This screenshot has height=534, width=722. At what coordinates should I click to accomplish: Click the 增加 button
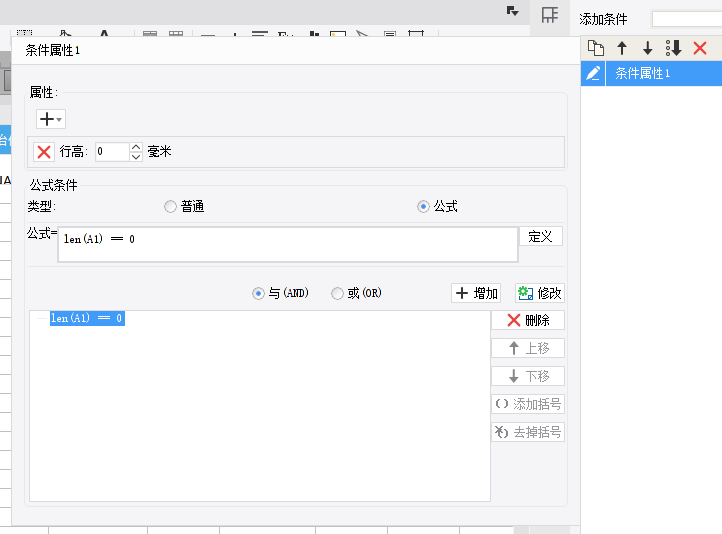pyautogui.click(x=476, y=293)
